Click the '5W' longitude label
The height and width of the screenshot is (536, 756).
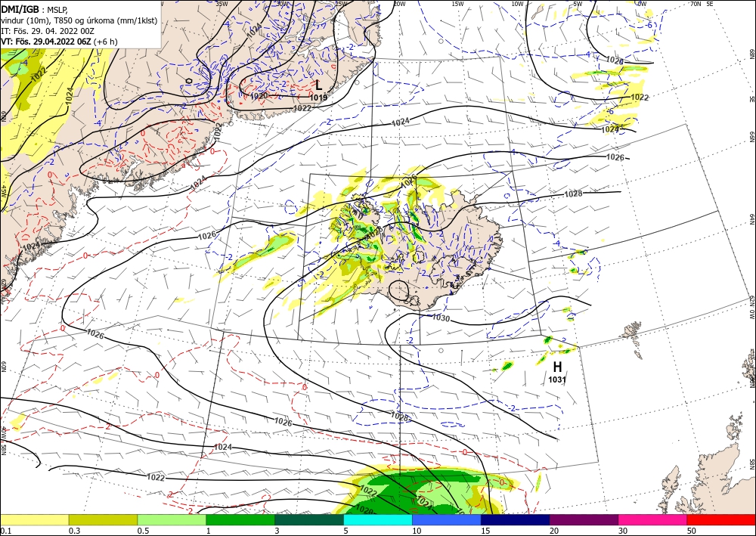578,4
